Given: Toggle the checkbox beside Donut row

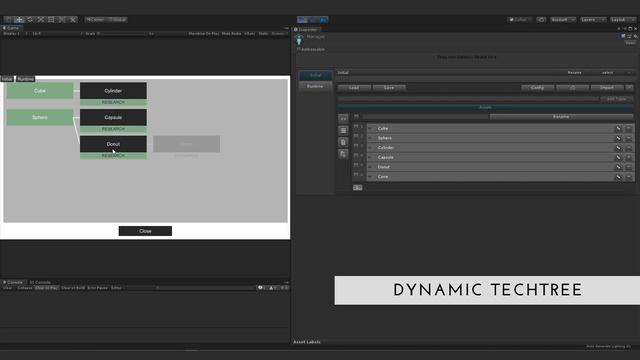Looking at the screenshot, I should pos(356,165).
